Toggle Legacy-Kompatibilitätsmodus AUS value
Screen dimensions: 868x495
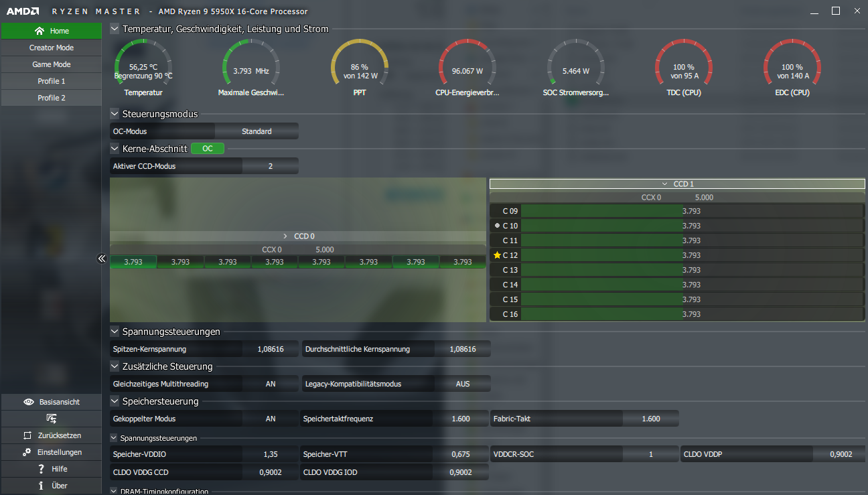[x=463, y=384]
